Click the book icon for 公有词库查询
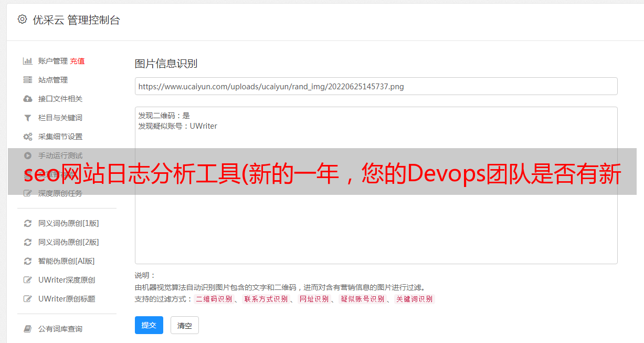The image size is (644, 343). point(28,329)
